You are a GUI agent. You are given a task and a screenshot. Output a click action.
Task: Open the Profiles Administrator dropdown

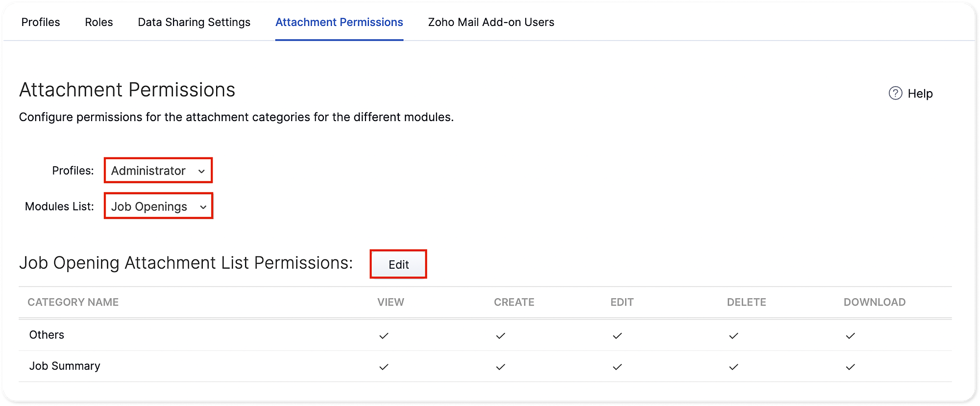158,171
